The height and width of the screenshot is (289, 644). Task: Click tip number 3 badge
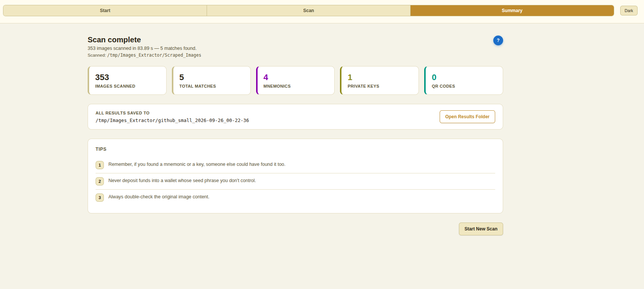100,198
